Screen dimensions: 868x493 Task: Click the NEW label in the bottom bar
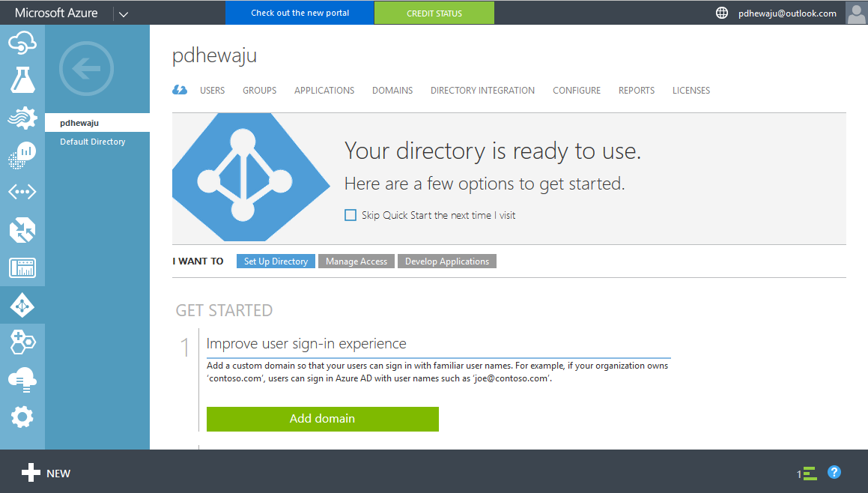pyautogui.click(x=58, y=474)
